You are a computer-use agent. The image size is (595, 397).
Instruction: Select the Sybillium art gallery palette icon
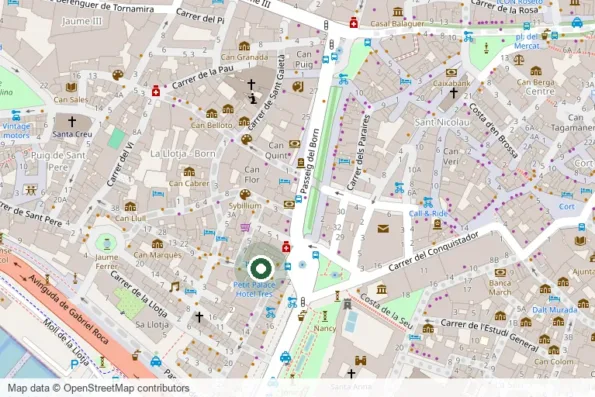coord(245,195)
